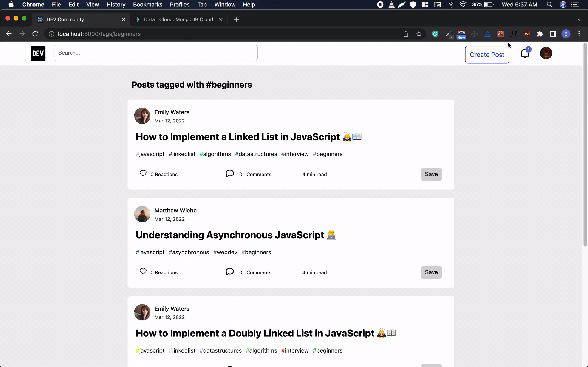This screenshot has width=588, height=367.
Task: Open the notifications bell icon
Action: (x=524, y=53)
